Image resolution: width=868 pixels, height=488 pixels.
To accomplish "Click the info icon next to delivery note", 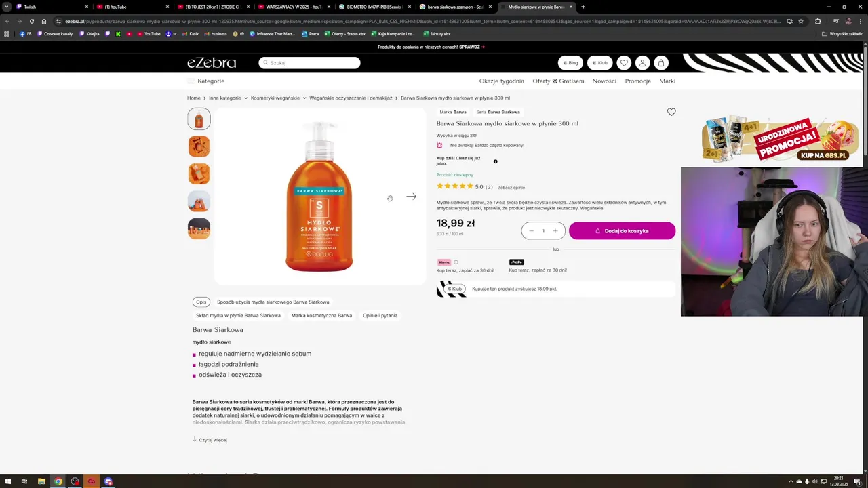I will pyautogui.click(x=495, y=161).
